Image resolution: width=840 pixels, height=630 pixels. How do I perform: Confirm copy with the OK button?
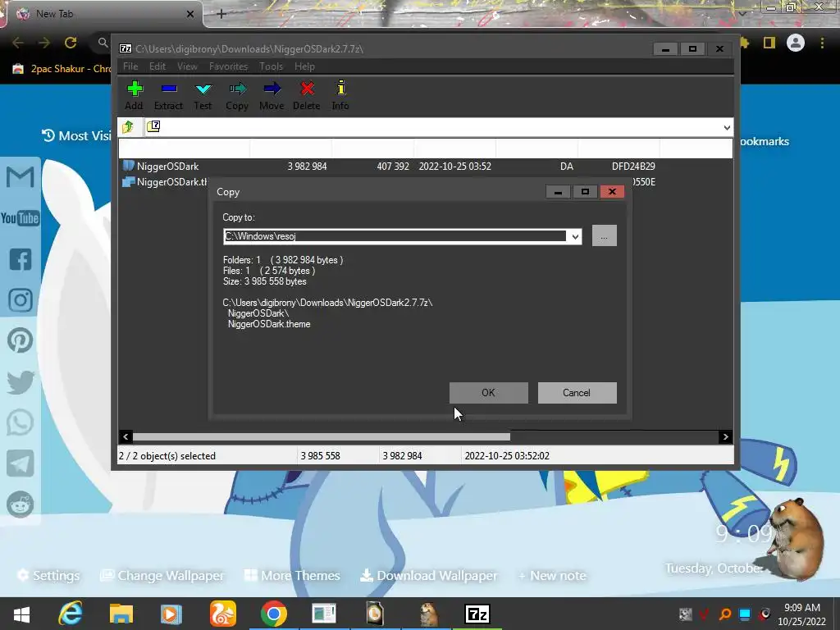(x=489, y=393)
